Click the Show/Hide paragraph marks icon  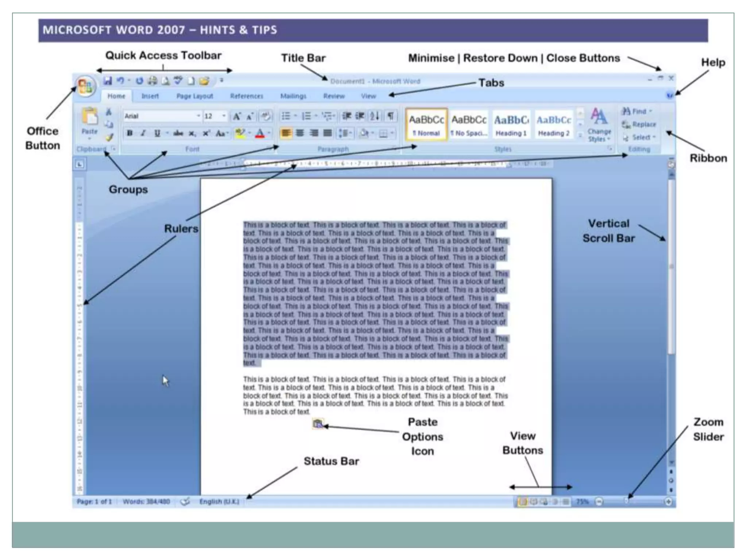(391, 116)
